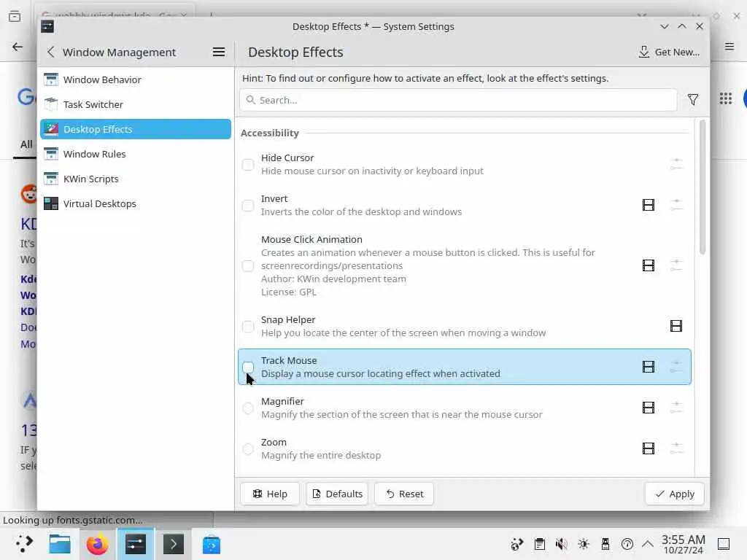Open the browser hamburger menu behind window

729,46
